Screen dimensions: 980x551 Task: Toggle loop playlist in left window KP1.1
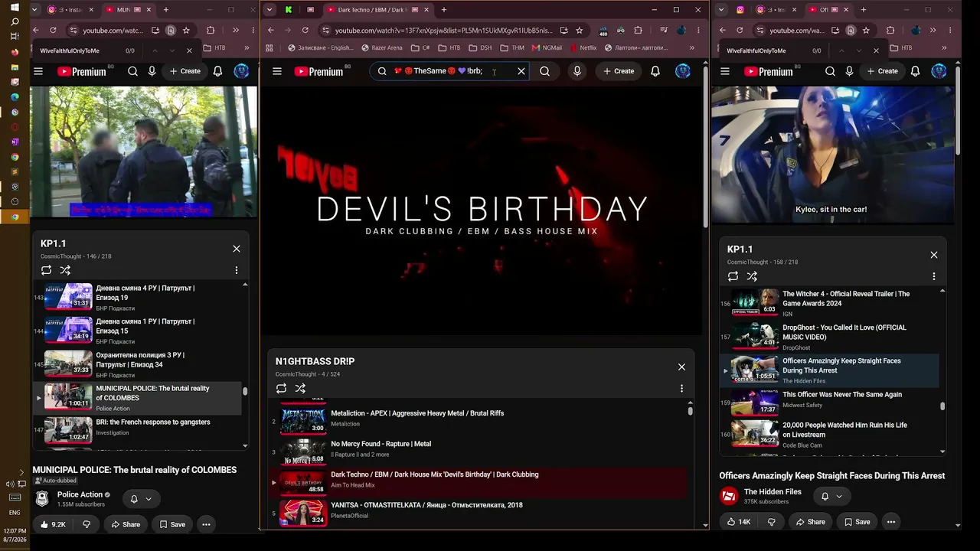(x=47, y=270)
